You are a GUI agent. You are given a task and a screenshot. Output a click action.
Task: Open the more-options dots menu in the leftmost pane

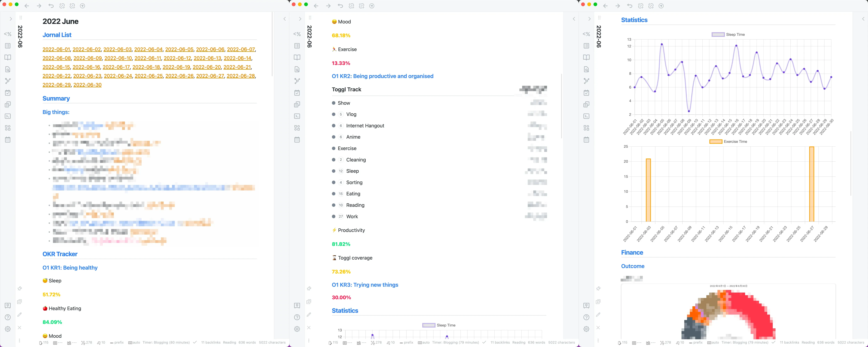[20, 341]
